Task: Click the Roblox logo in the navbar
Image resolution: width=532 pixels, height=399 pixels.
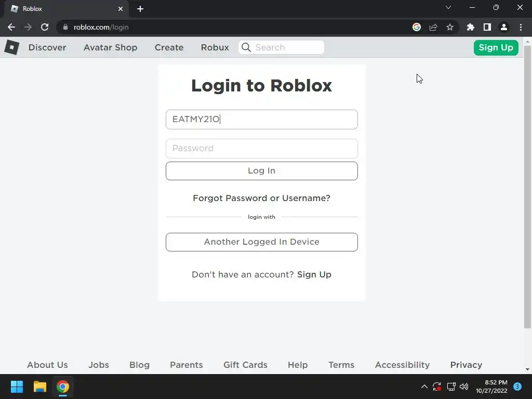Action: (12, 47)
